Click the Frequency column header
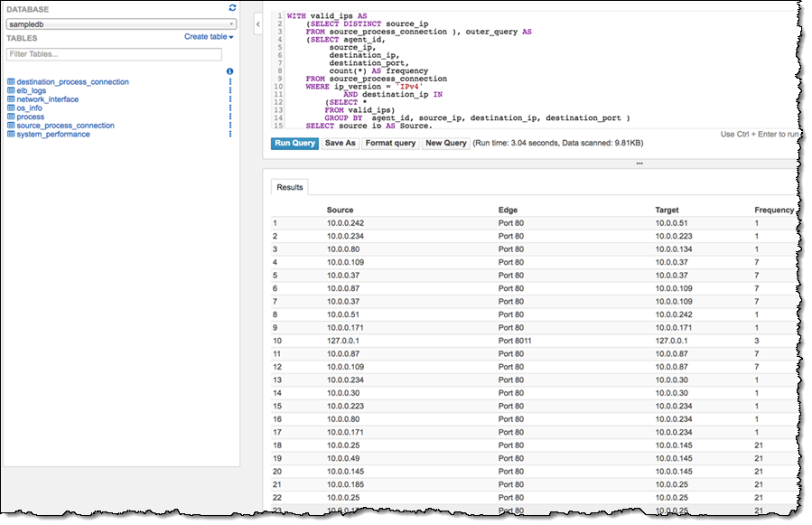 click(773, 211)
